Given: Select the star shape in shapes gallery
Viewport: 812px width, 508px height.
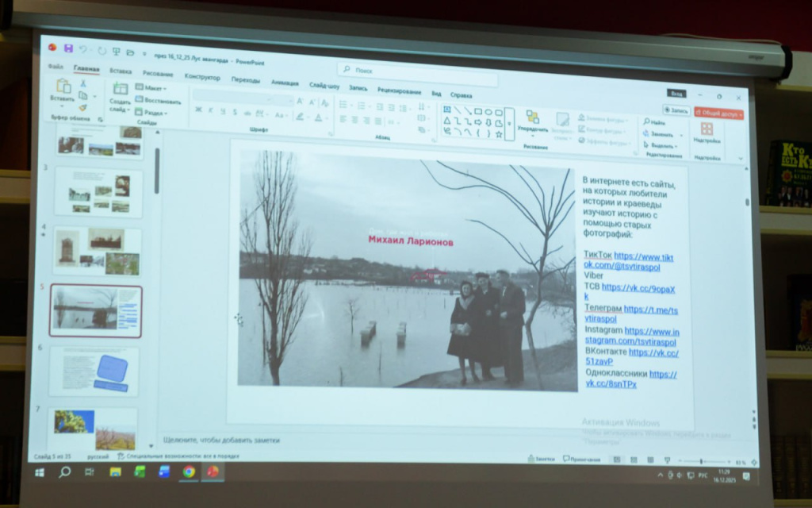Looking at the screenshot, I should pos(499,134).
